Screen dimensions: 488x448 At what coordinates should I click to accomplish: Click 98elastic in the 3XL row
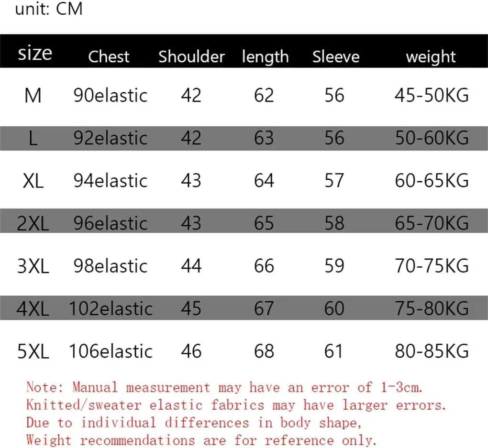(111, 266)
